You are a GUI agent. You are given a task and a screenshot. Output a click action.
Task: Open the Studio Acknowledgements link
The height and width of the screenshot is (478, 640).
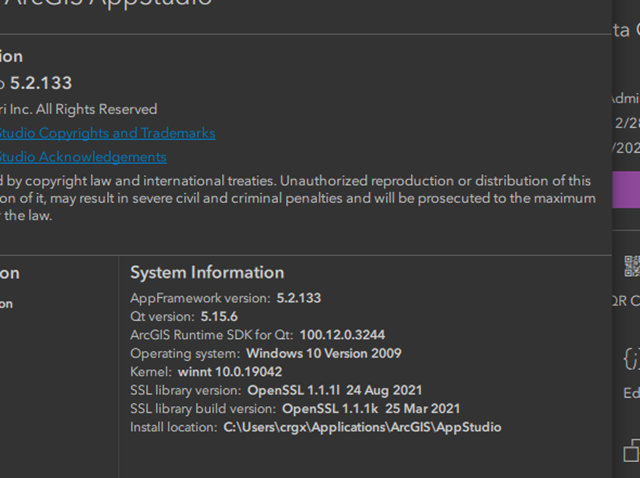pyautogui.click(x=83, y=157)
